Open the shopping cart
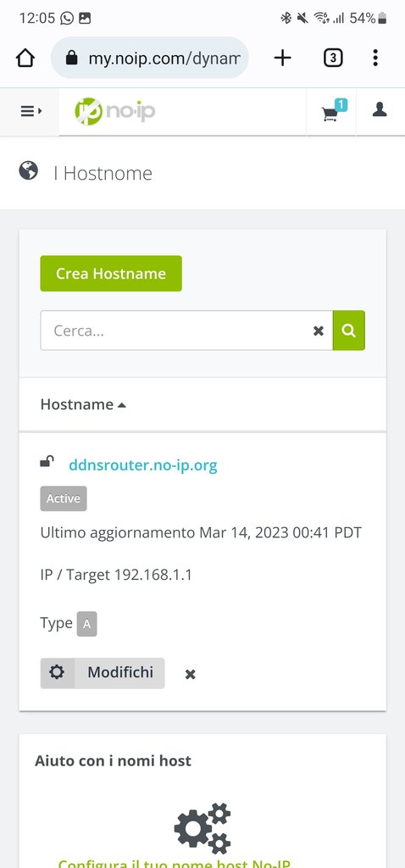 point(330,112)
